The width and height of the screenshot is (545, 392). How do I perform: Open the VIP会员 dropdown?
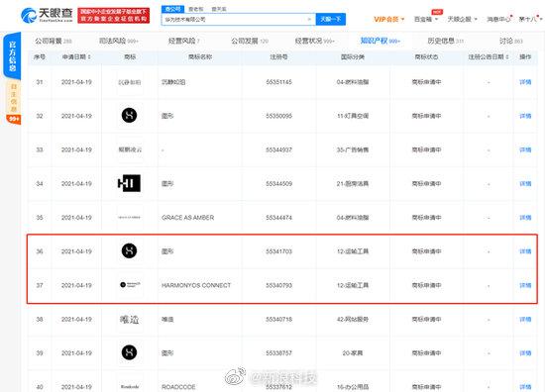tap(389, 19)
